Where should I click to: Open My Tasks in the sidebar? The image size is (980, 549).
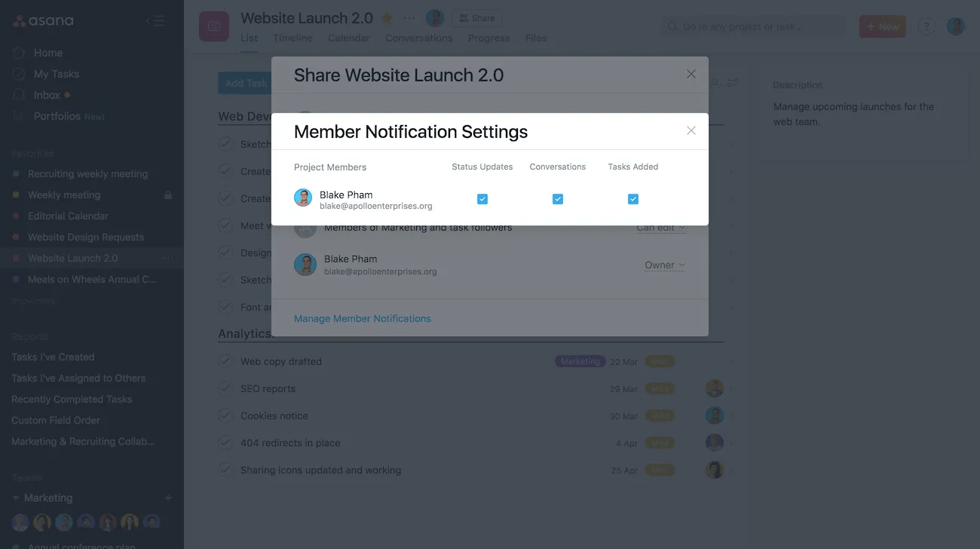point(56,74)
